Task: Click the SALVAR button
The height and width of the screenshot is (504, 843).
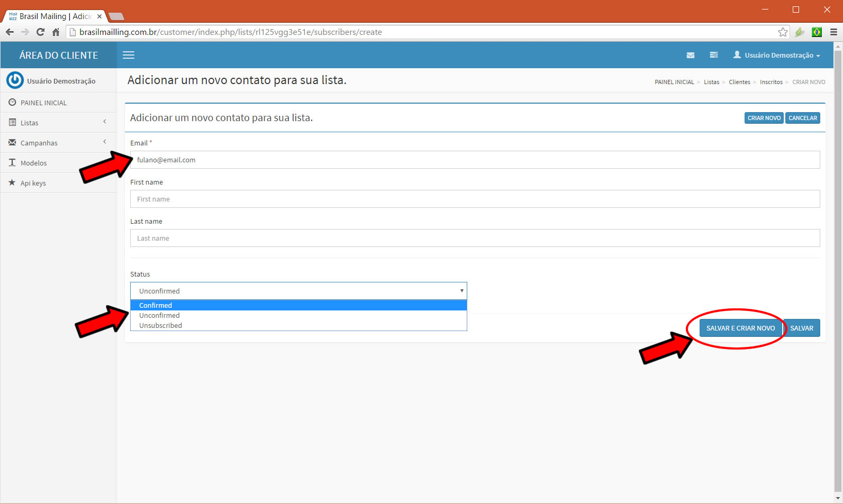Action: (x=802, y=328)
